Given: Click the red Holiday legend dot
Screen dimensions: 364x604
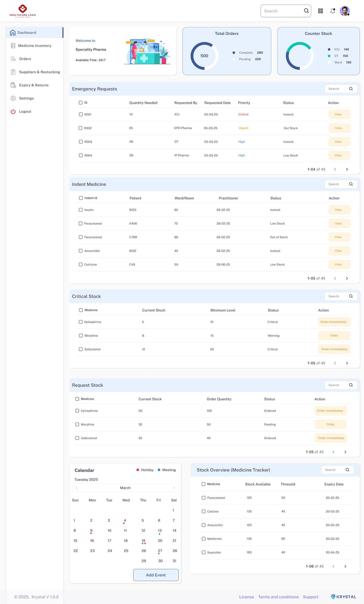Looking at the screenshot, I should click(138, 470).
